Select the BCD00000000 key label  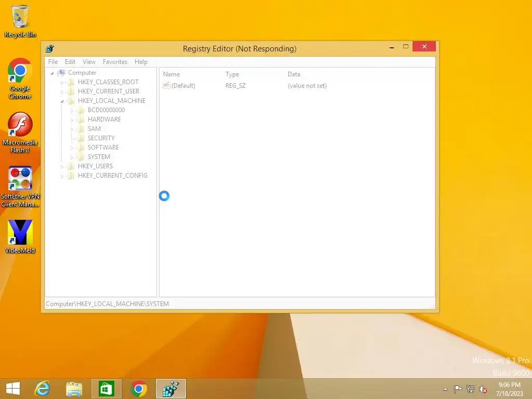[106, 110]
